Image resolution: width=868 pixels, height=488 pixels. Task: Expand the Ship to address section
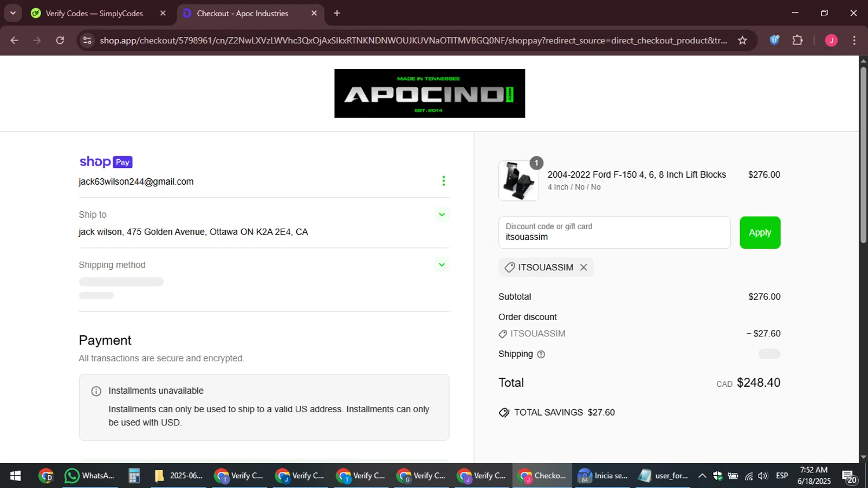[x=442, y=215]
